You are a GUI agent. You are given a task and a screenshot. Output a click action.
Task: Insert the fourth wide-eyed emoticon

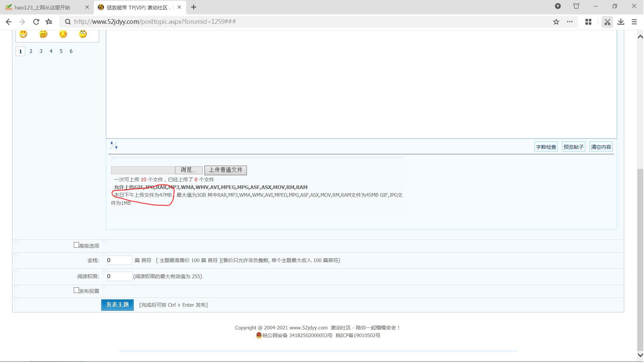(x=83, y=34)
